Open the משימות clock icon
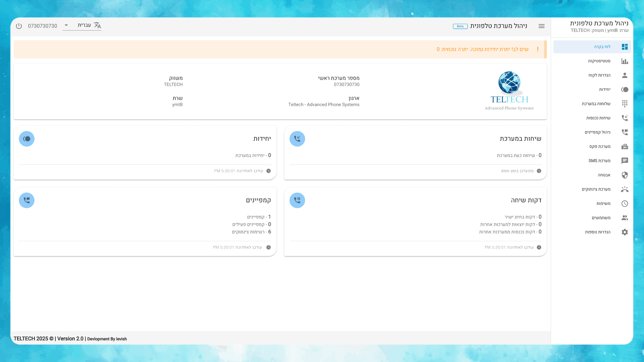 click(x=624, y=203)
